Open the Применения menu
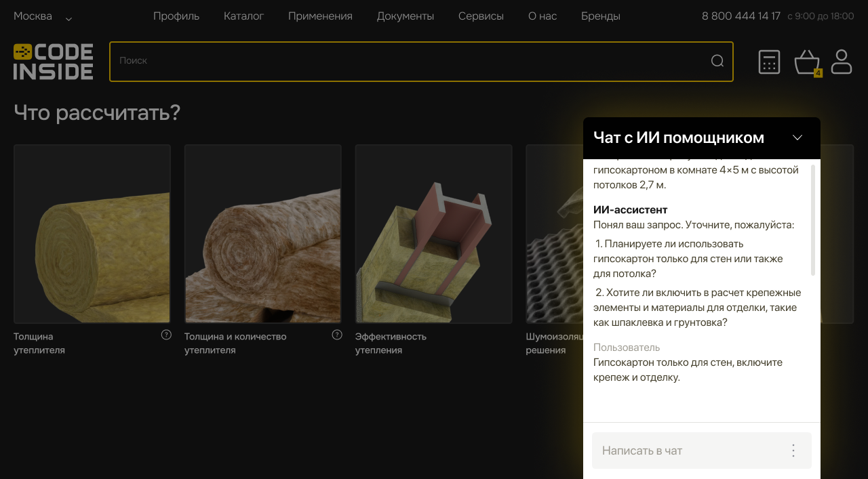The image size is (868, 479). tap(320, 16)
